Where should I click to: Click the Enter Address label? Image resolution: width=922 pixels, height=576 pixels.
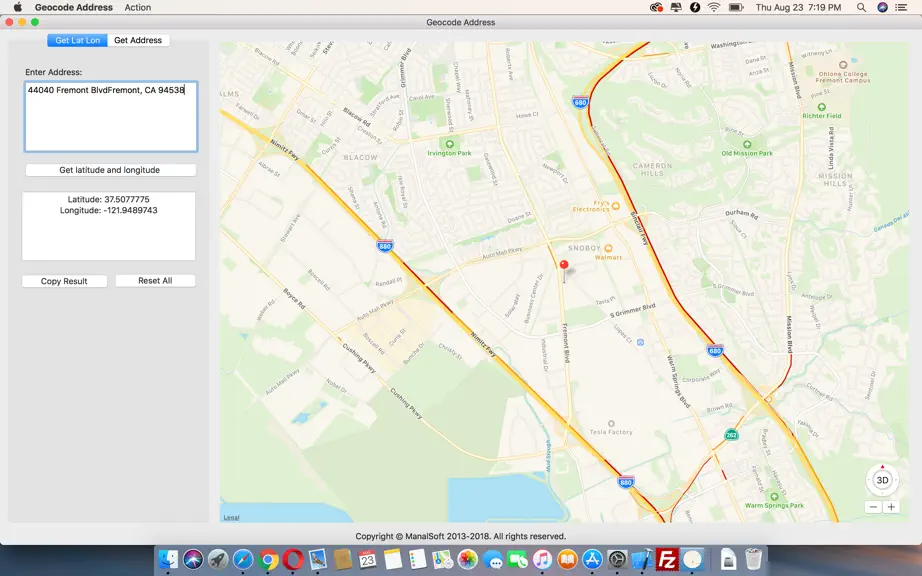54,72
